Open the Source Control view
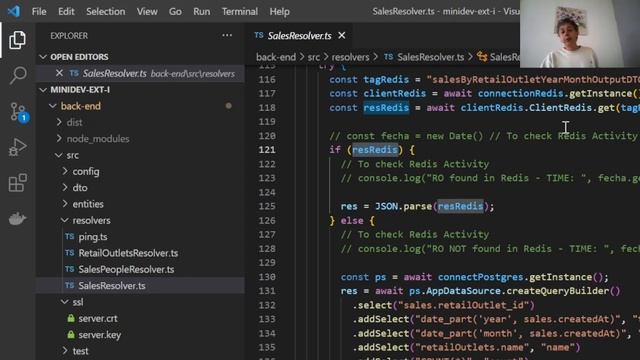 click(18, 112)
